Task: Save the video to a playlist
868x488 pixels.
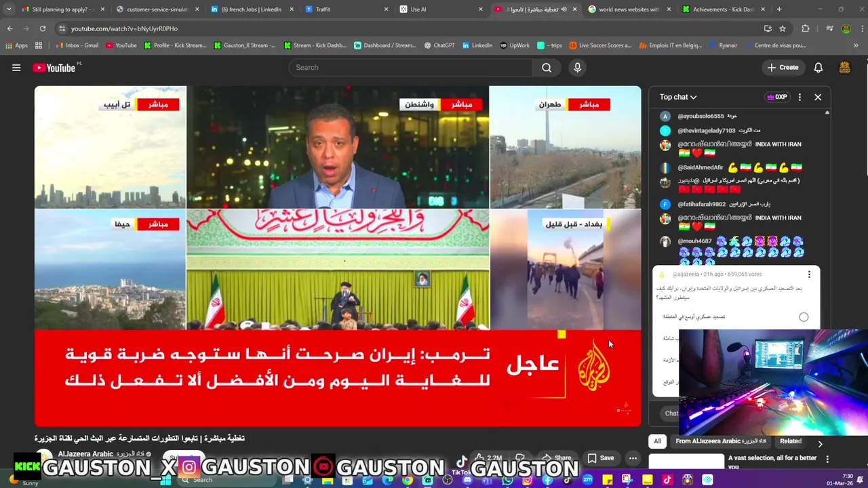Action: [x=601, y=458]
